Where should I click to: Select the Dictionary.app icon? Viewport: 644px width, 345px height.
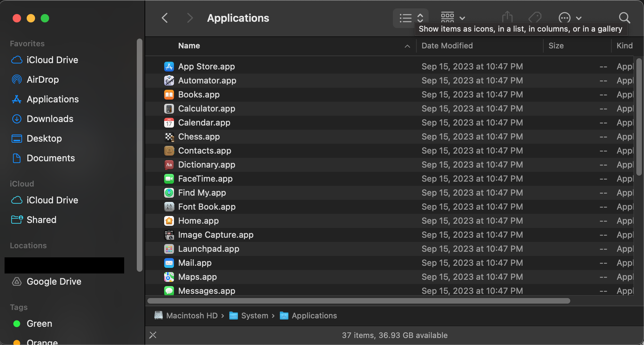coord(169,165)
